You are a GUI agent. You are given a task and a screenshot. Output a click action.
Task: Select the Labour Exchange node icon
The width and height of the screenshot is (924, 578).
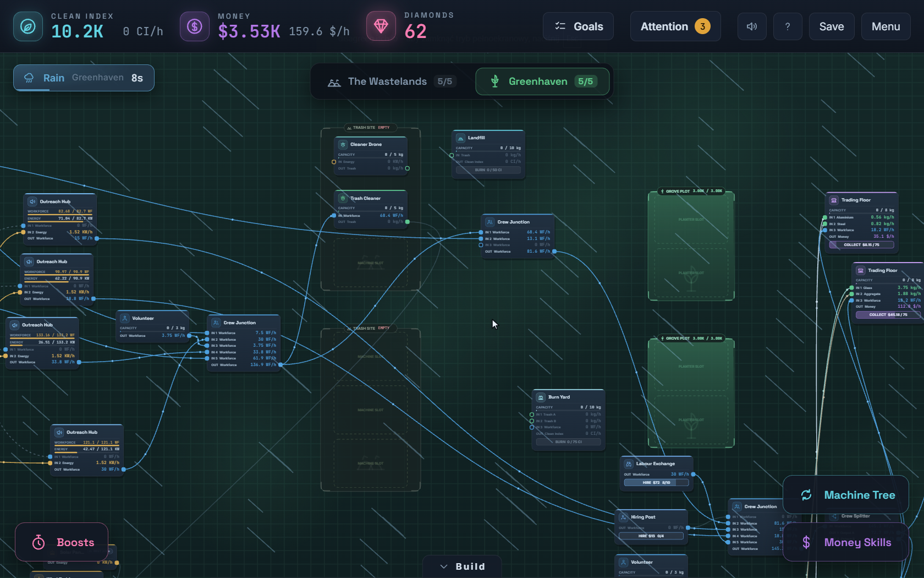tap(629, 464)
